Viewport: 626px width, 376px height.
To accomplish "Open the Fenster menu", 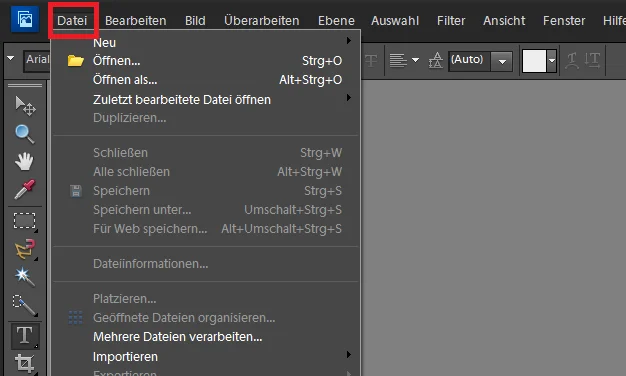I will point(564,21).
